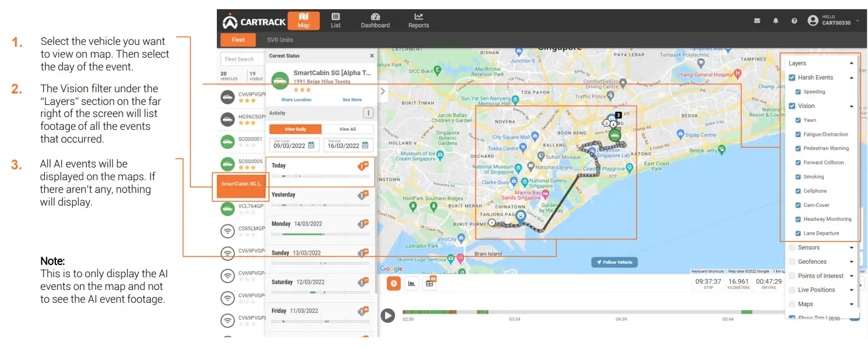Collapse the Vision group arrow
Screen dimensions: 868x350
pyautogui.click(x=851, y=106)
